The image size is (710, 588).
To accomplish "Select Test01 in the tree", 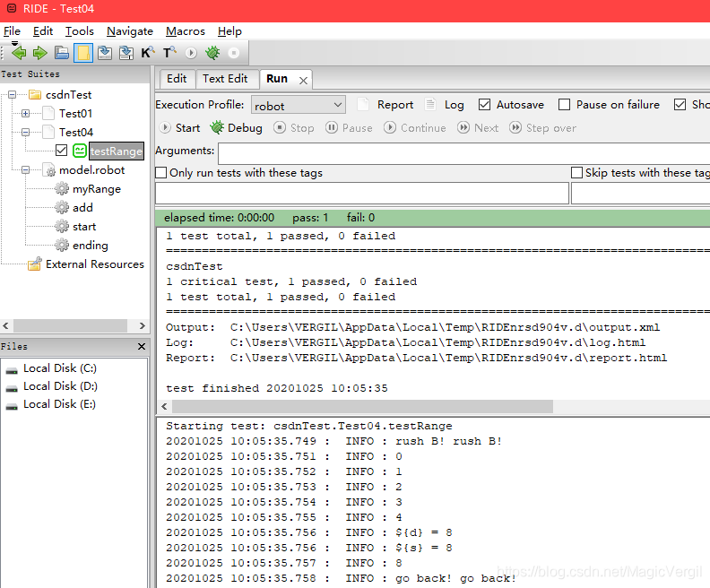I will 75,113.
